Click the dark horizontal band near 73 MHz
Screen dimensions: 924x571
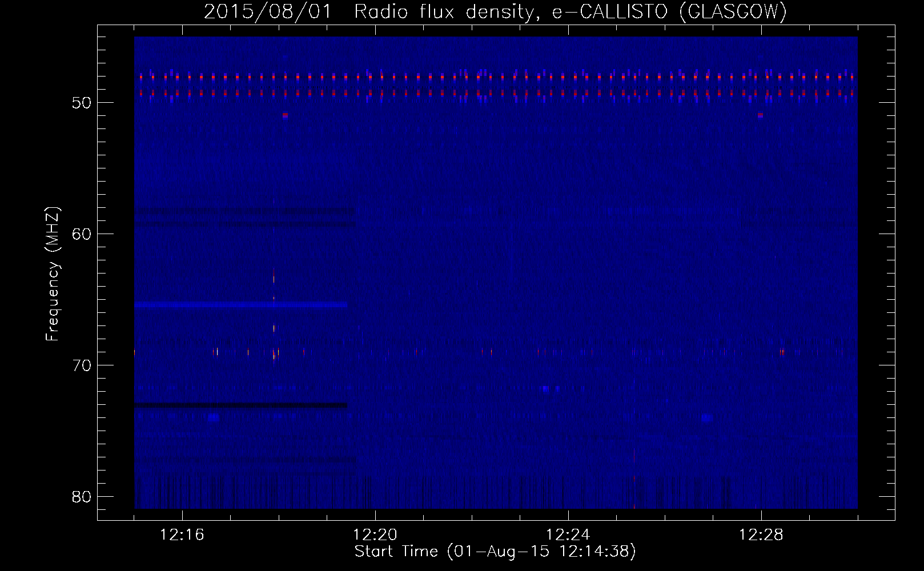pyautogui.click(x=241, y=405)
